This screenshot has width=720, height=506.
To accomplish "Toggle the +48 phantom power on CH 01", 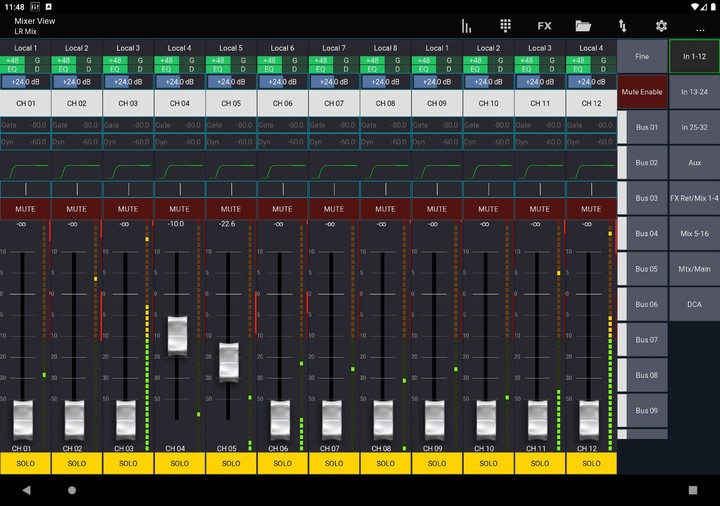I will 13,61.
